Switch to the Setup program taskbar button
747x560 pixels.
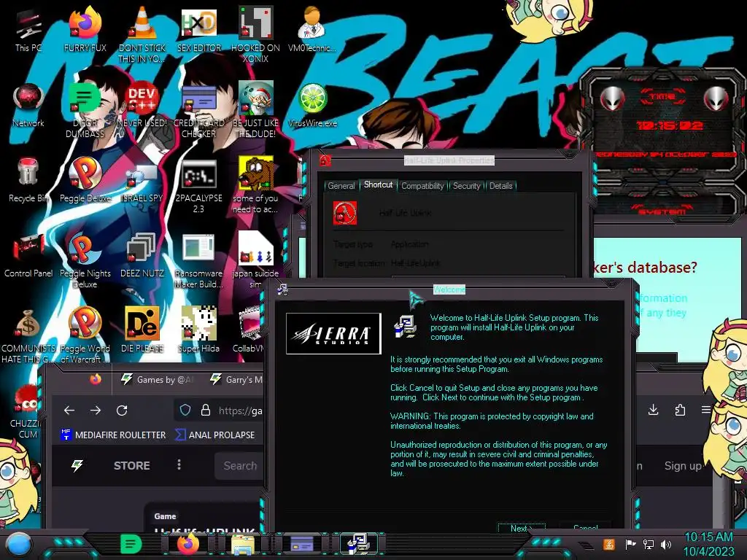point(358,544)
